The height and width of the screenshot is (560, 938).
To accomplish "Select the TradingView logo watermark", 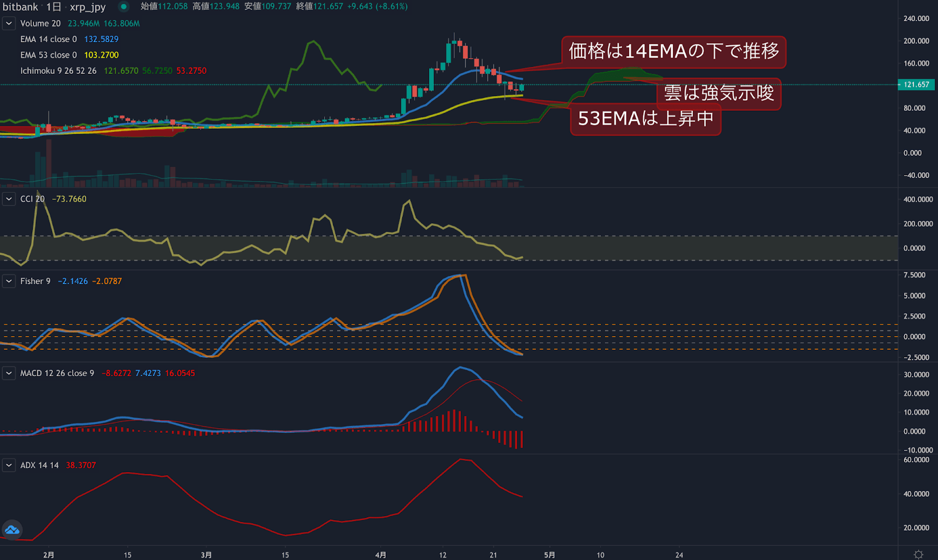I will pos(12,529).
